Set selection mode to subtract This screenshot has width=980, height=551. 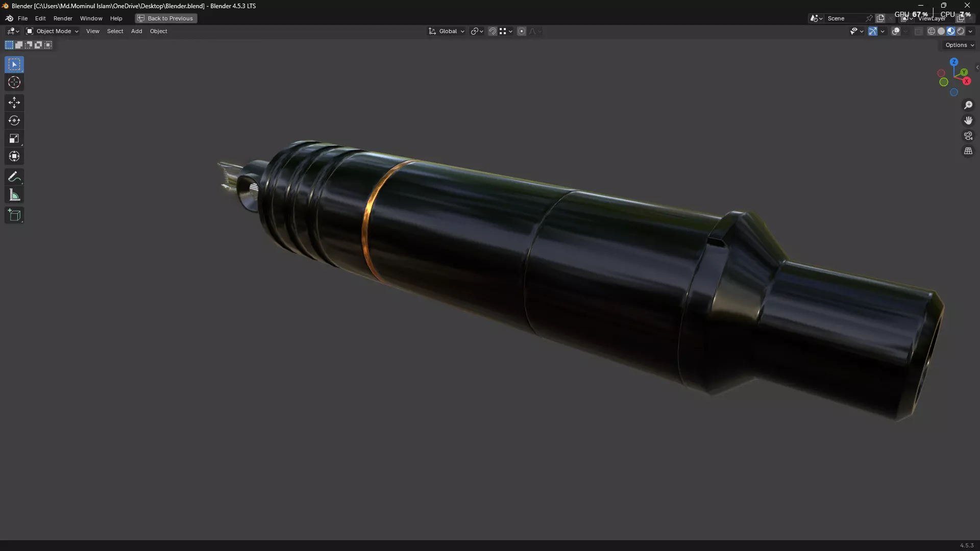(29, 45)
